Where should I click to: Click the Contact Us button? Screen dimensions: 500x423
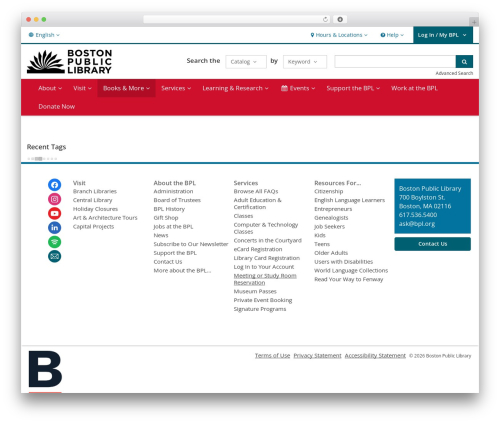click(432, 244)
